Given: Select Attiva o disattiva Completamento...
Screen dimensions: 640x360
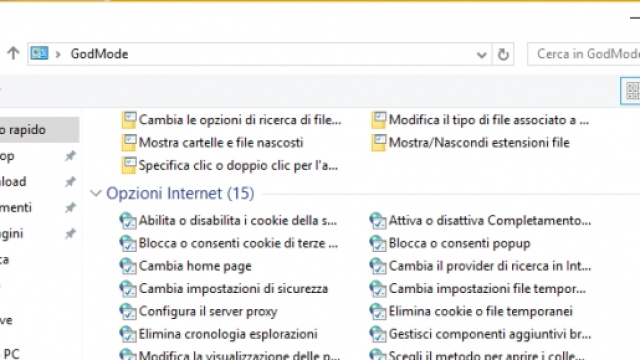Looking at the screenshot, I should [x=490, y=220].
